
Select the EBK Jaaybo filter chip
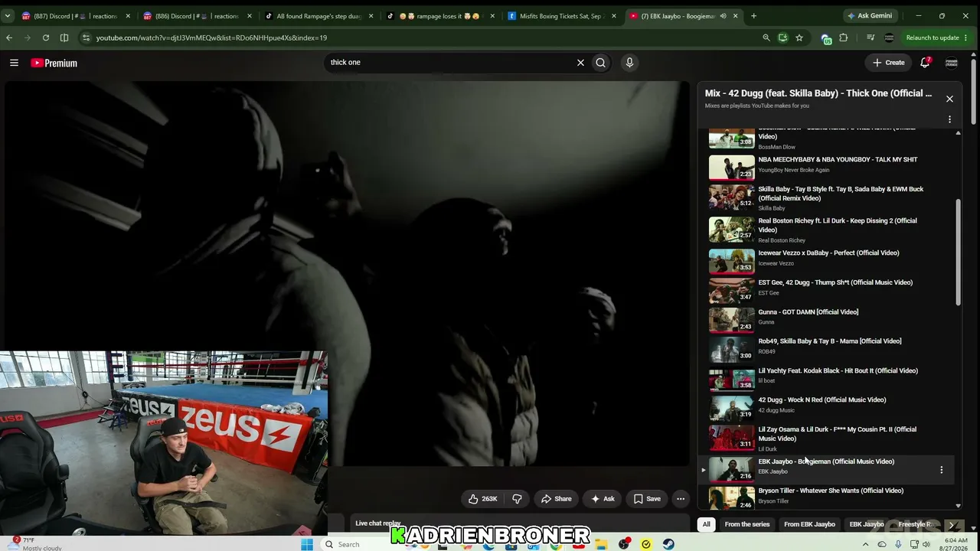pos(867,524)
